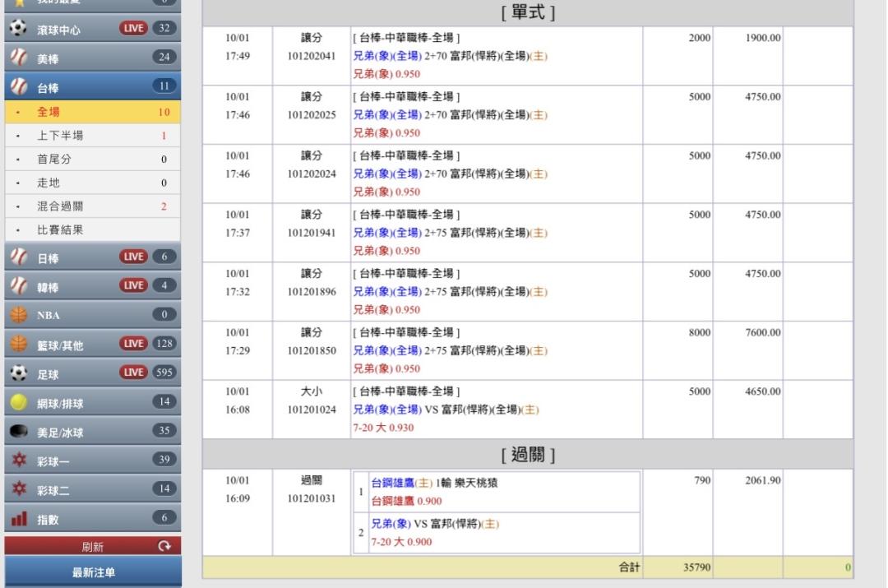Click the 刷新 refresh button
This screenshot has width=888, height=588.
click(91, 546)
